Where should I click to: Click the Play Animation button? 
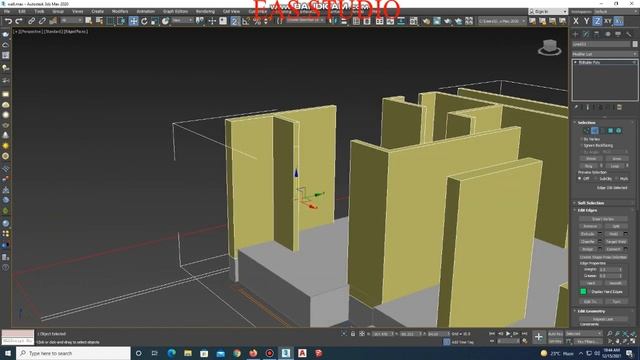click(x=508, y=334)
